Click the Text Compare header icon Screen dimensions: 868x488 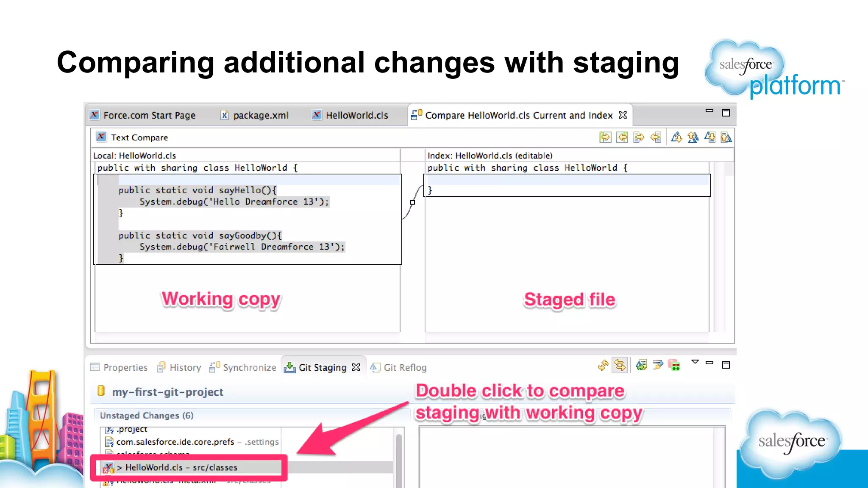point(101,137)
